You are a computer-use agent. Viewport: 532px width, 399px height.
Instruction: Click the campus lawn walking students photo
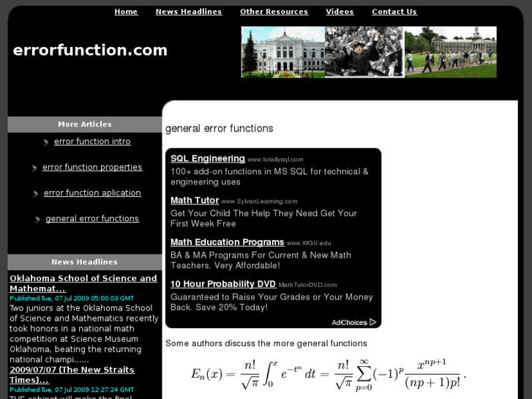click(451, 52)
